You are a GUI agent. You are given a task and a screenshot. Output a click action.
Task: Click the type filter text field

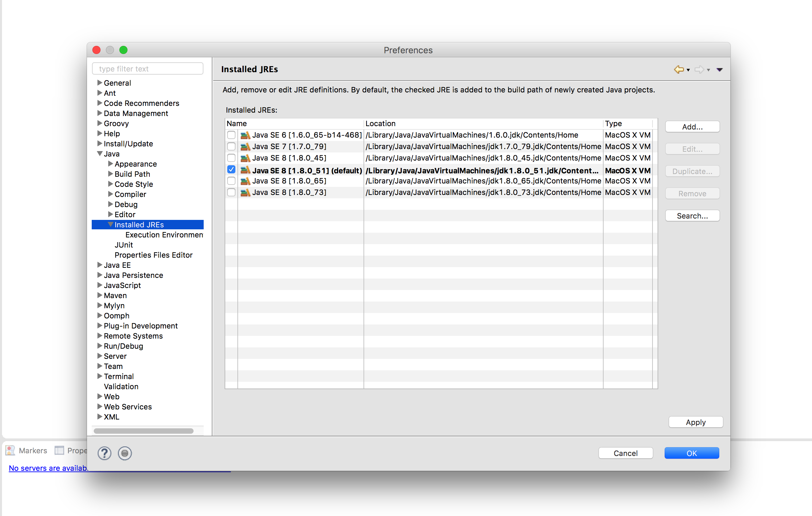148,69
